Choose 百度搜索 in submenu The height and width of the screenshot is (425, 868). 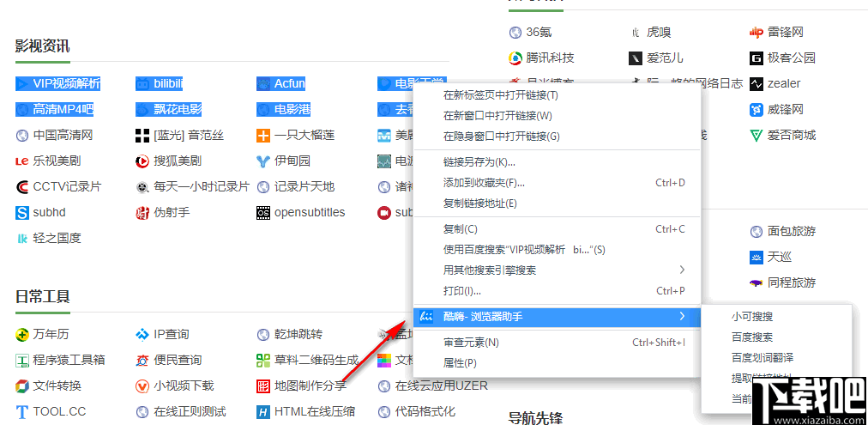pyautogui.click(x=751, y=337)
